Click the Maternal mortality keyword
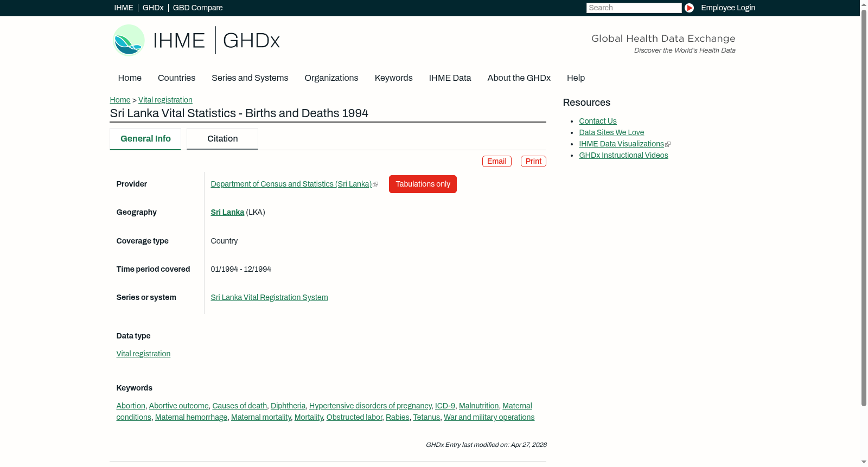Viewport: 868px width, 467px height. click(261, 417)
